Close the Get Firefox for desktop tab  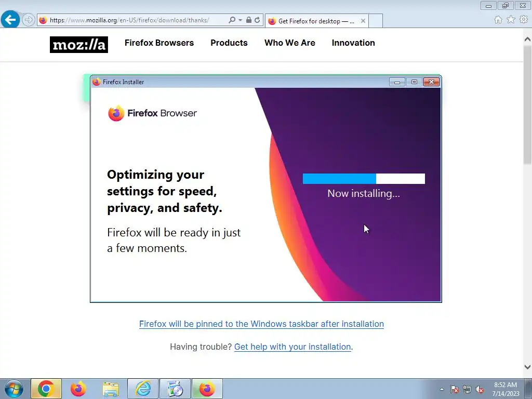[x=363, y=21]
